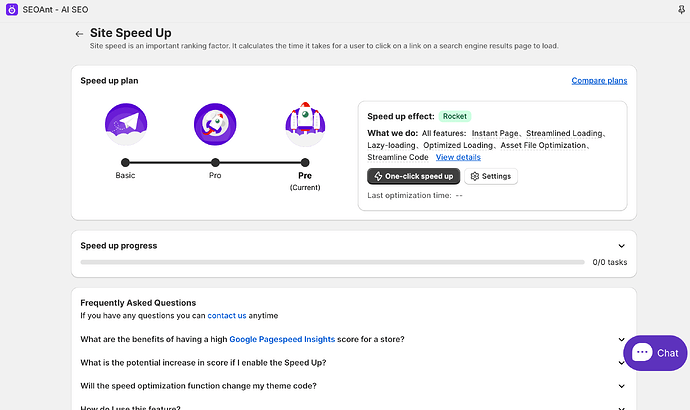
Task: Click the speed up progress bar
Action: 332,262
